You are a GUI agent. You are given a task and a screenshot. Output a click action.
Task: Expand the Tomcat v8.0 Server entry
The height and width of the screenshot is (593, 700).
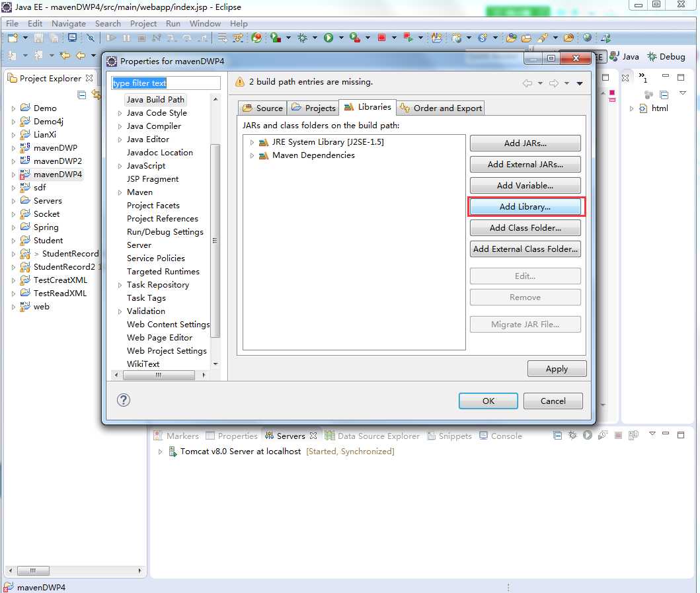tap(160, 452)
